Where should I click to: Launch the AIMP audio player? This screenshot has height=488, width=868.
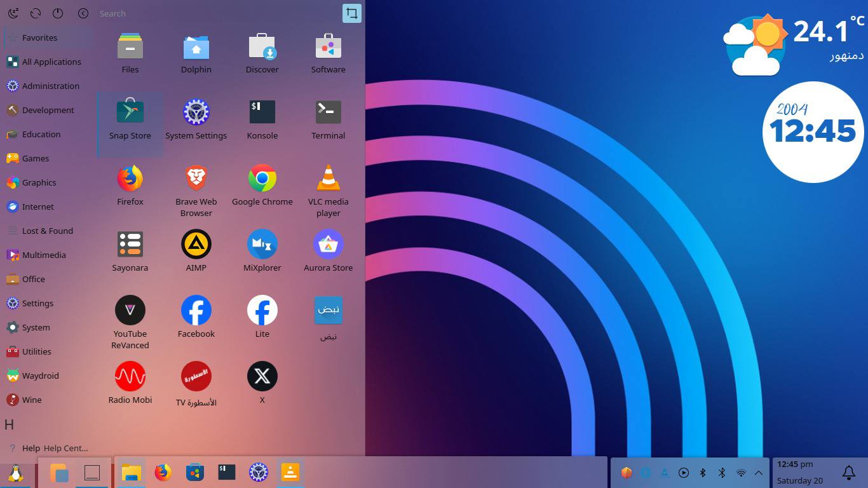pos(196,251)
